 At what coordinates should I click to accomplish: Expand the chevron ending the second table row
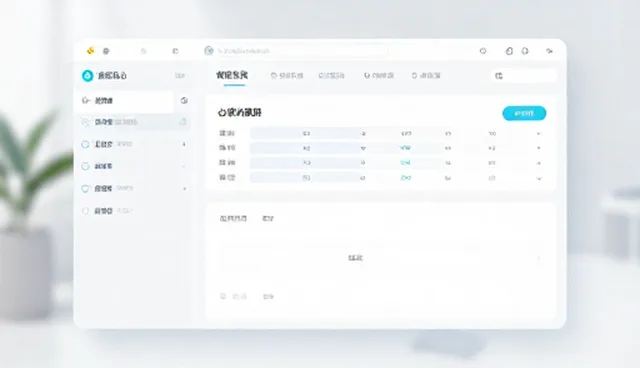[538, 148]
